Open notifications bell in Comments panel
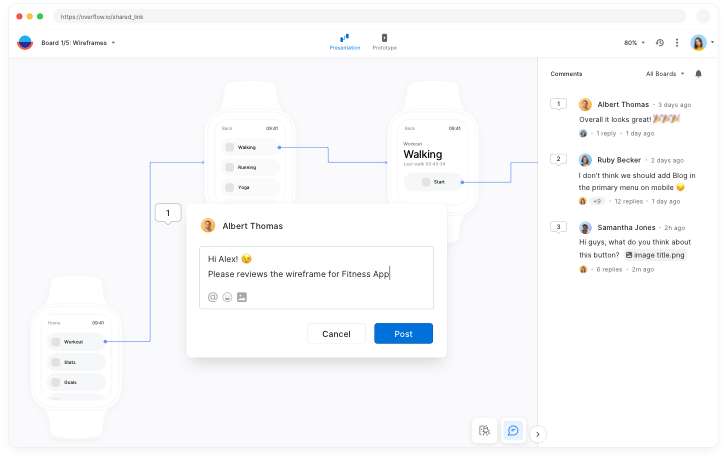Screen dimensions: 727x461 [x=698, y=73]
